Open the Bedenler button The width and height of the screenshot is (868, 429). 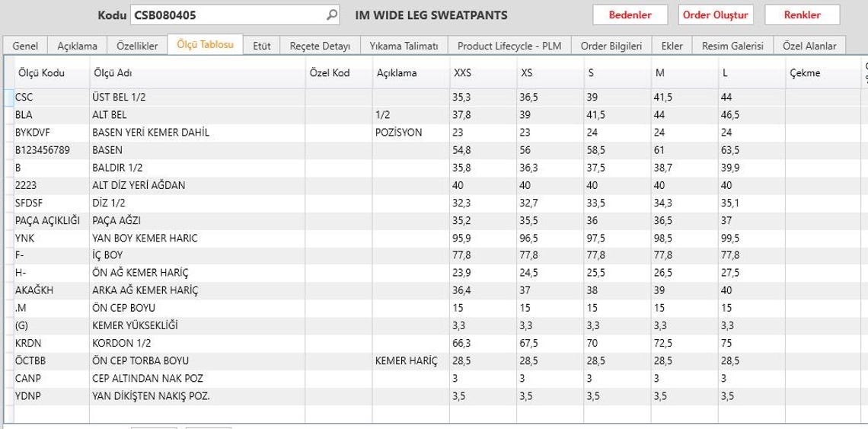click(x=630, y=15)
